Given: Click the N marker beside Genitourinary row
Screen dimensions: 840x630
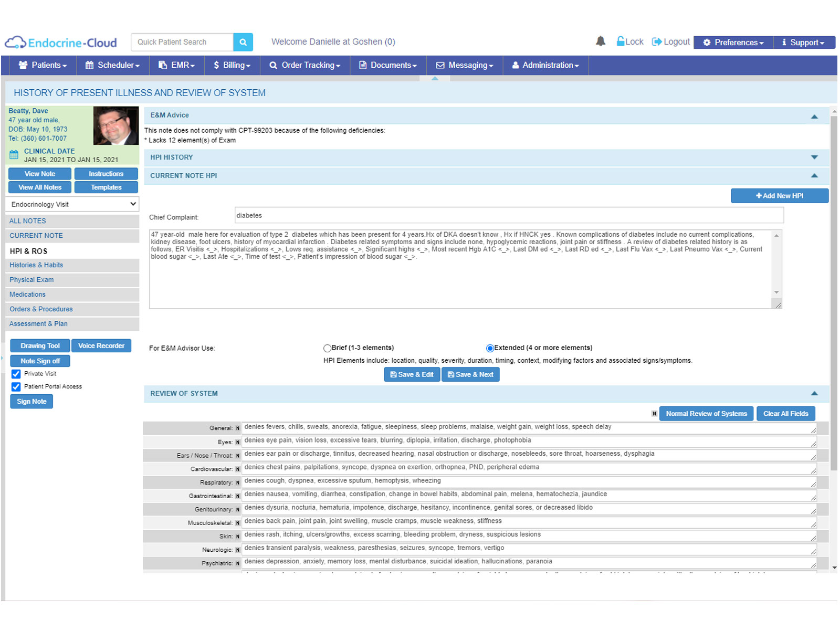Looking at the screenshot, I should [x=237, y=509].
